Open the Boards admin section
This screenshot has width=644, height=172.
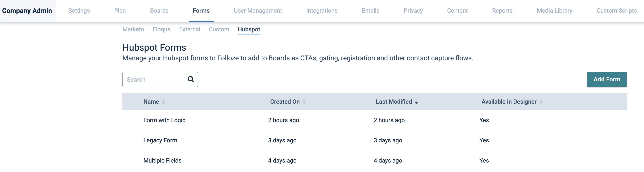pos(159,11)
